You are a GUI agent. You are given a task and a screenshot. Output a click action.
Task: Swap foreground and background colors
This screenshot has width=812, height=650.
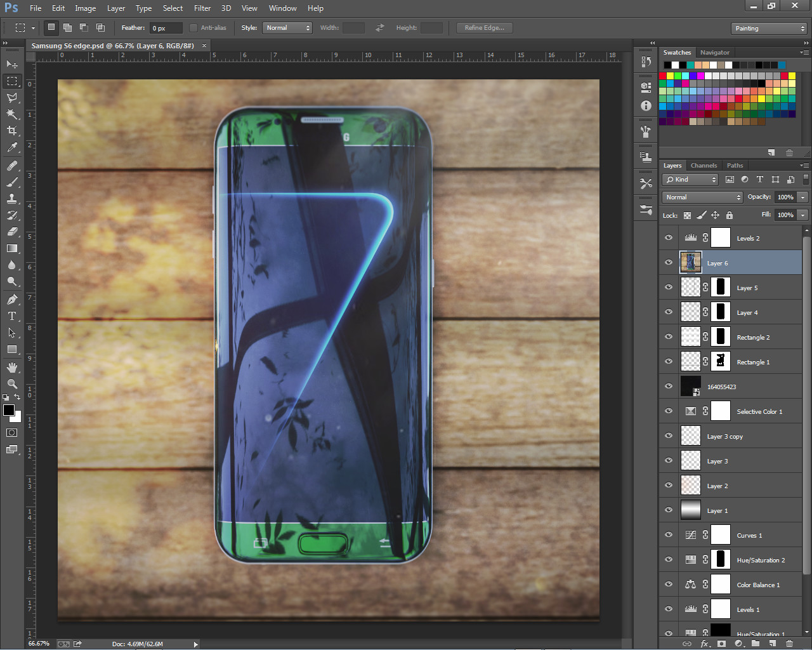pos(17,397)
